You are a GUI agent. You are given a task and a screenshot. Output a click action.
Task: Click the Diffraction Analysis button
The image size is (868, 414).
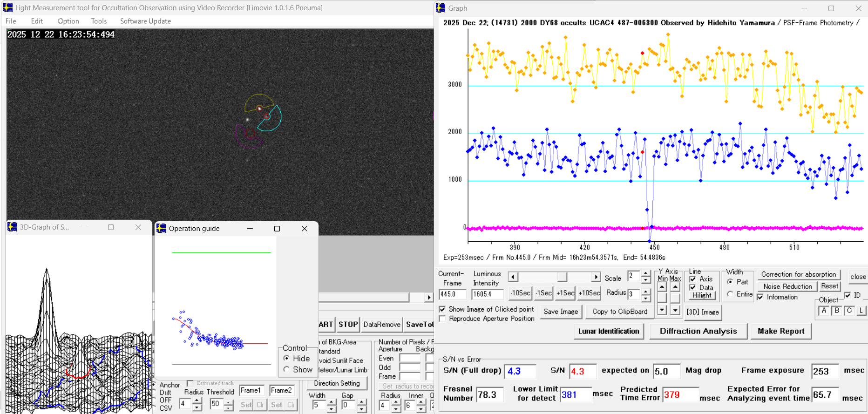coord(698,331)
